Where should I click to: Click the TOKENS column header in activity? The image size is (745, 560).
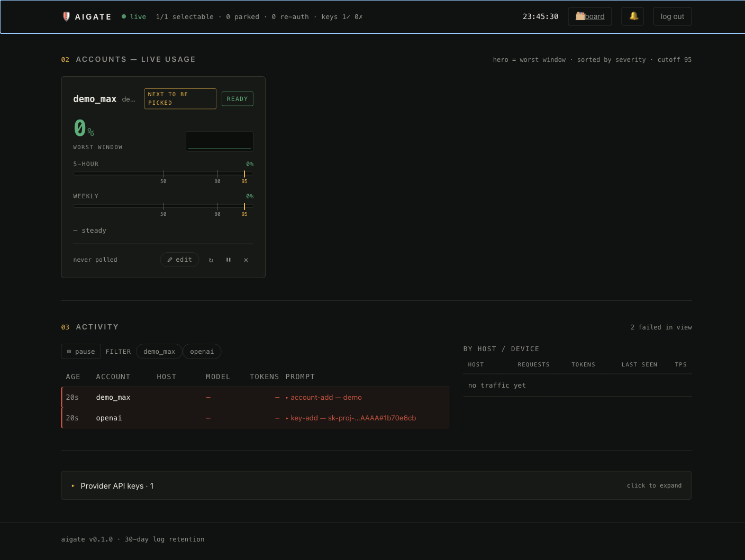pos(264,377)
